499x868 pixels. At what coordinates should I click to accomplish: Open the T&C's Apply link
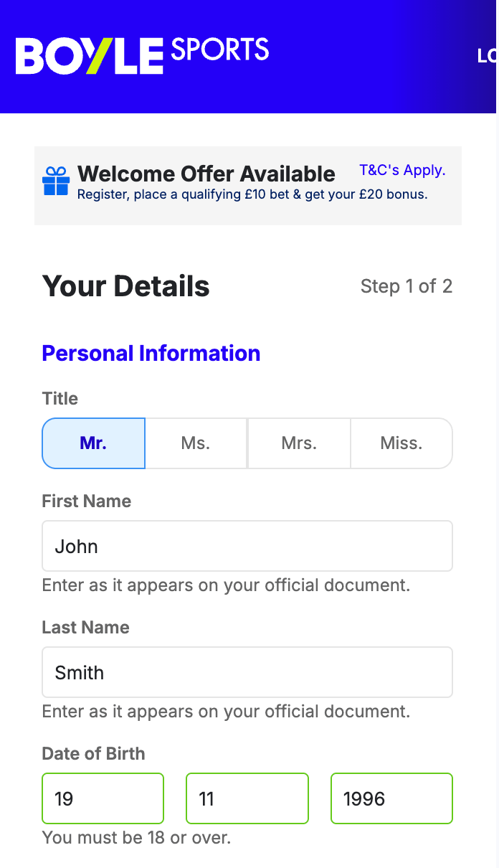402,171
